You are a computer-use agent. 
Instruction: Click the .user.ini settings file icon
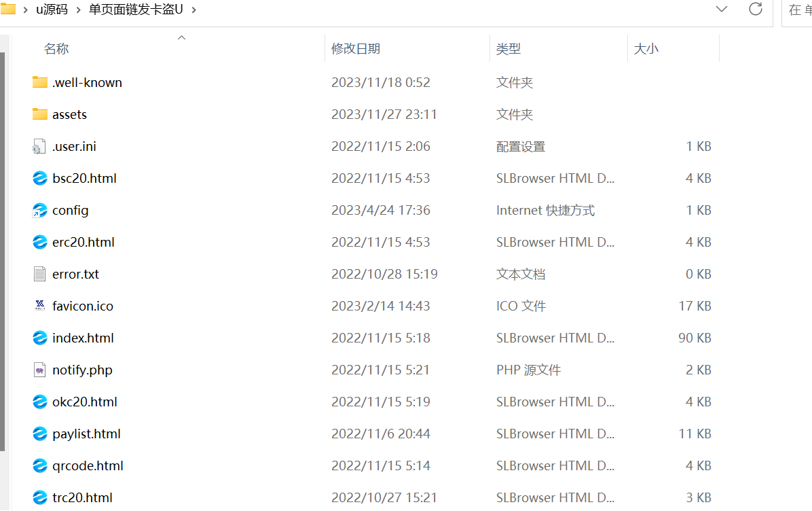pyautogui.click(x=39, y=147)
